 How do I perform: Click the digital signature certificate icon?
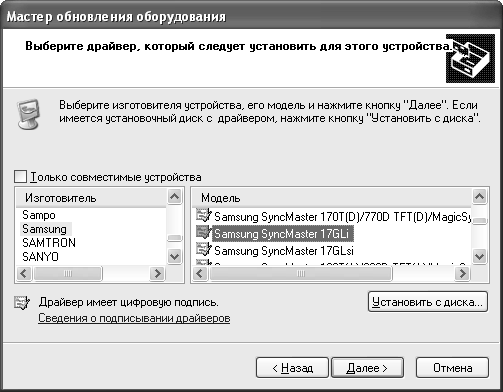tap(22, 303)
